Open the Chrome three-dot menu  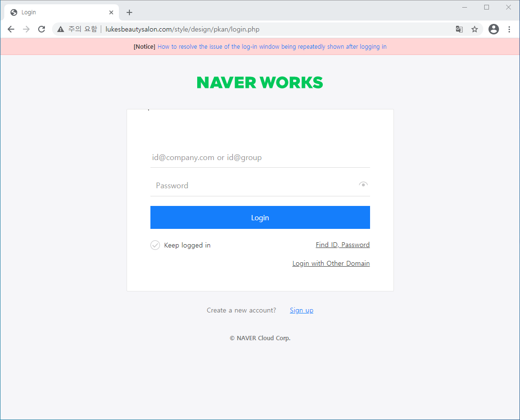pos(509,29)
